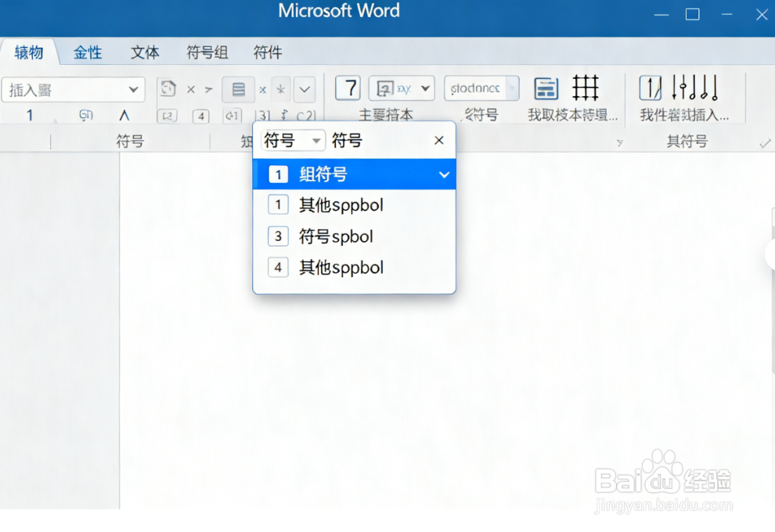Image resolution: width=775 pixels, height=532 pixels.
Task: Click the A caret icon in the ribbon's second row
Action: [124, 116]
